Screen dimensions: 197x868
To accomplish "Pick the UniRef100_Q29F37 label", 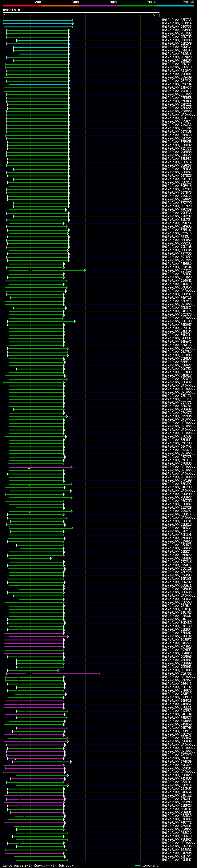I will tap(177, 328).
